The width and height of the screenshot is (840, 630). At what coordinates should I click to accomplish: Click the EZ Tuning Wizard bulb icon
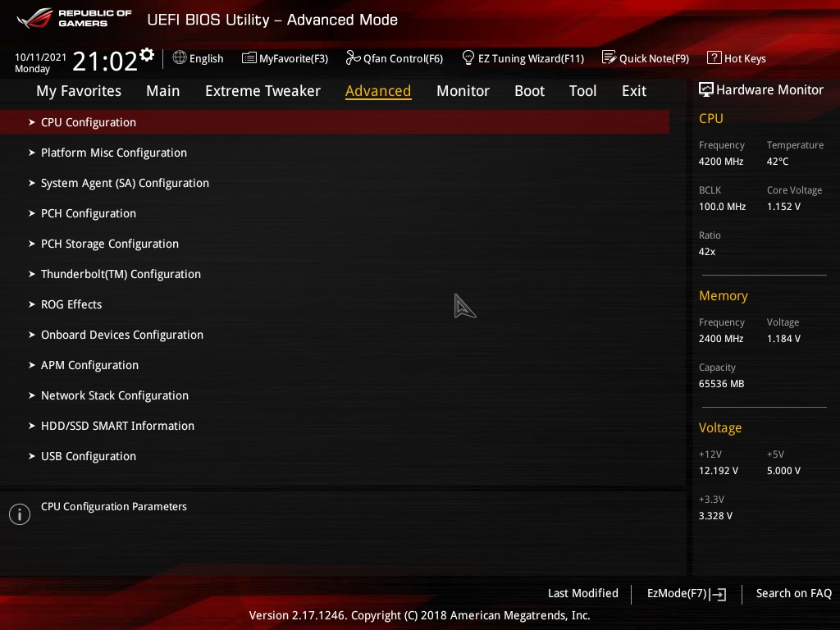pyautogui.click(x=468, y=57)
